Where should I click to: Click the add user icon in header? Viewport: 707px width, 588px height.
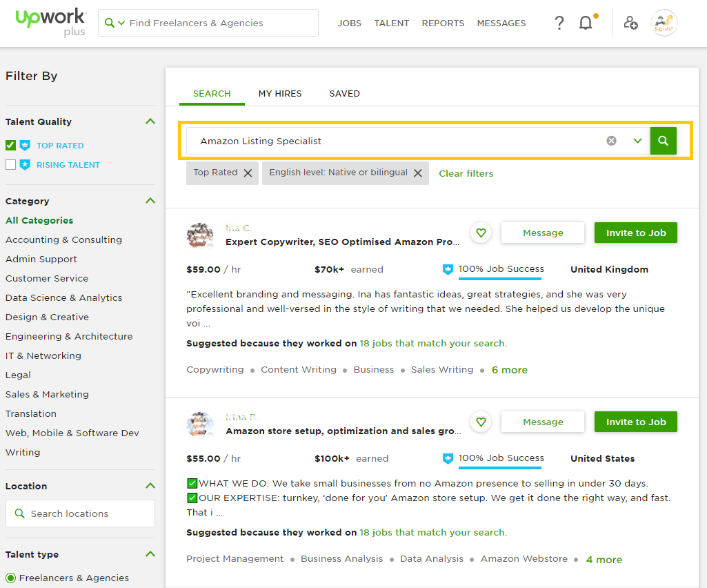pyautogui.click(x=630, y=23)
